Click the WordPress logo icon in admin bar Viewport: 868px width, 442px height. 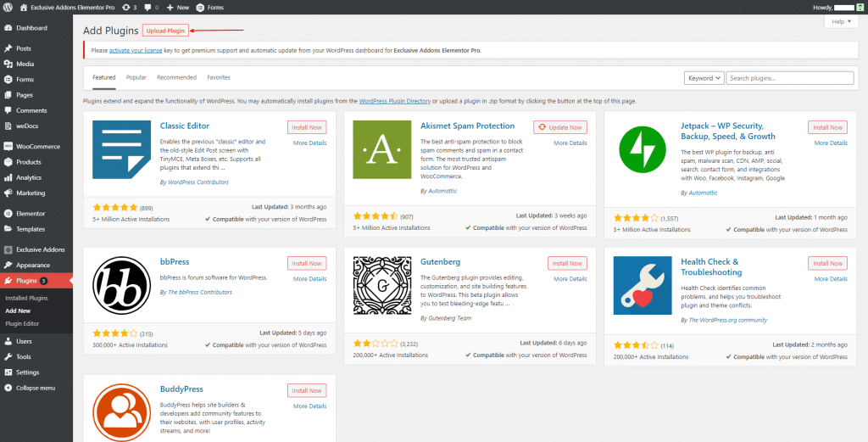(x=8, y=8)
